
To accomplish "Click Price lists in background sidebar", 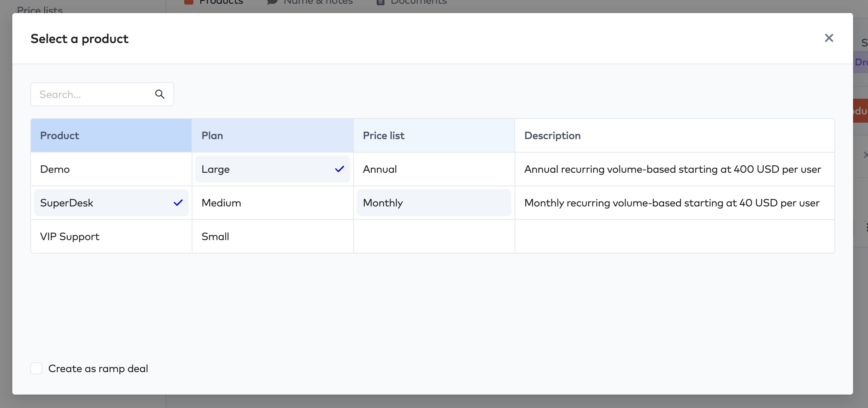I will tap(40, 10).
